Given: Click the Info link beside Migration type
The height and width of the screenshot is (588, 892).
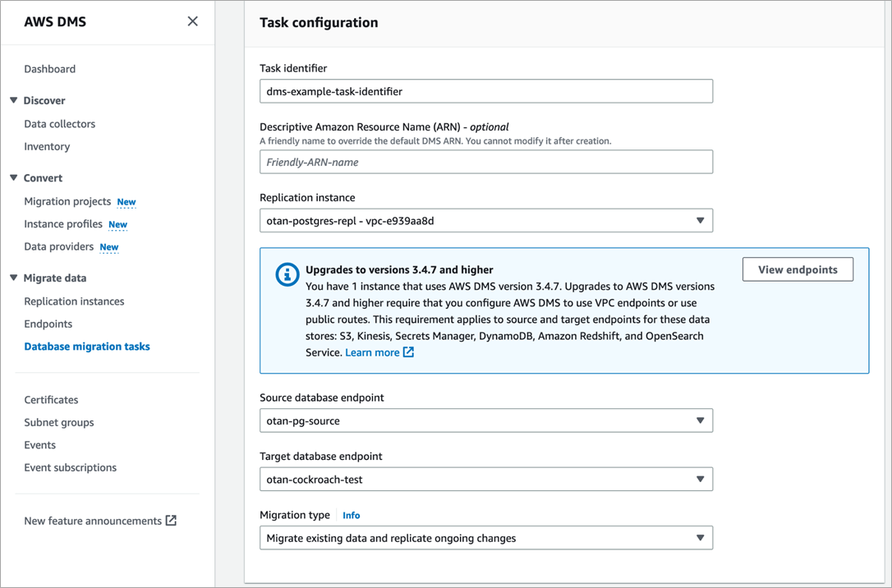Looking at the screenshot, I should (x=351, y=515).
